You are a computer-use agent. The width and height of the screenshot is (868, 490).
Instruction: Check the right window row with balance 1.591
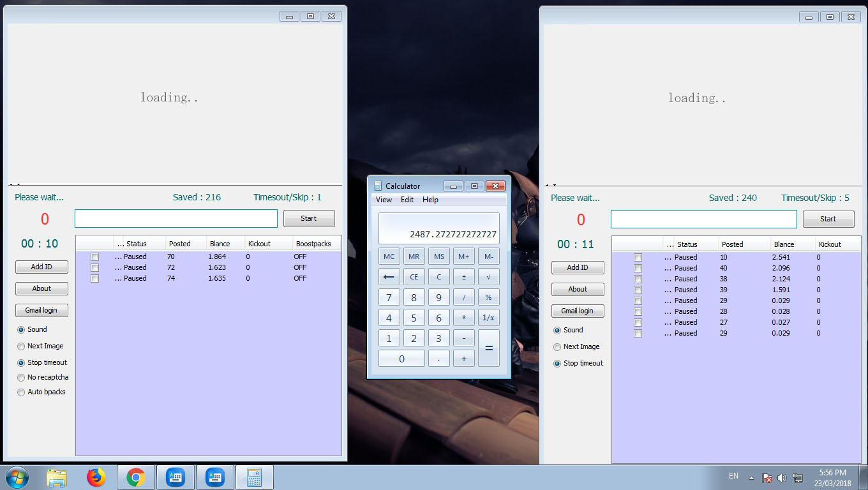[638, 290]
